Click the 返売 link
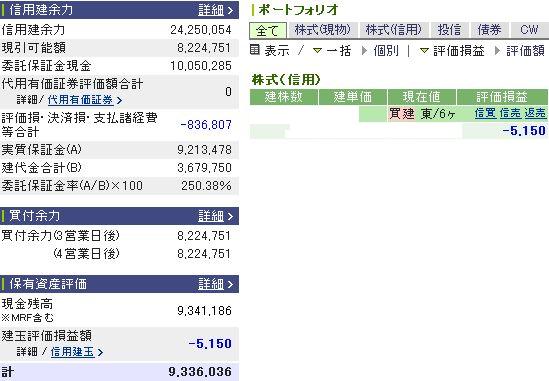549x381 pixels. (x=535, y=113)
